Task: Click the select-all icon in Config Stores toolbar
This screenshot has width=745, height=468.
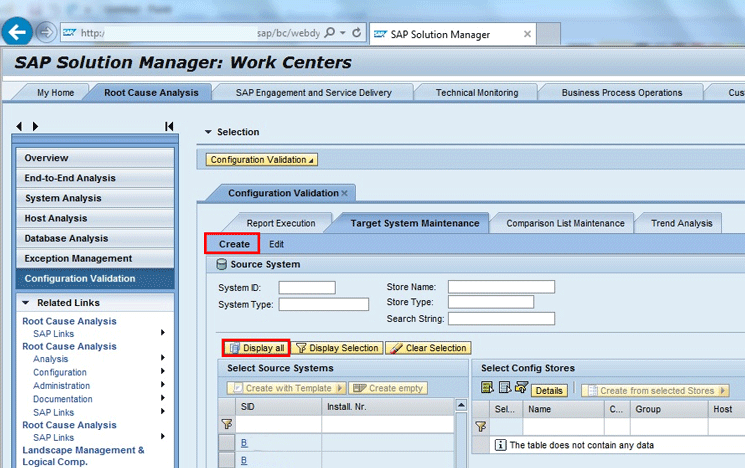Action: [x=487, y=388]
